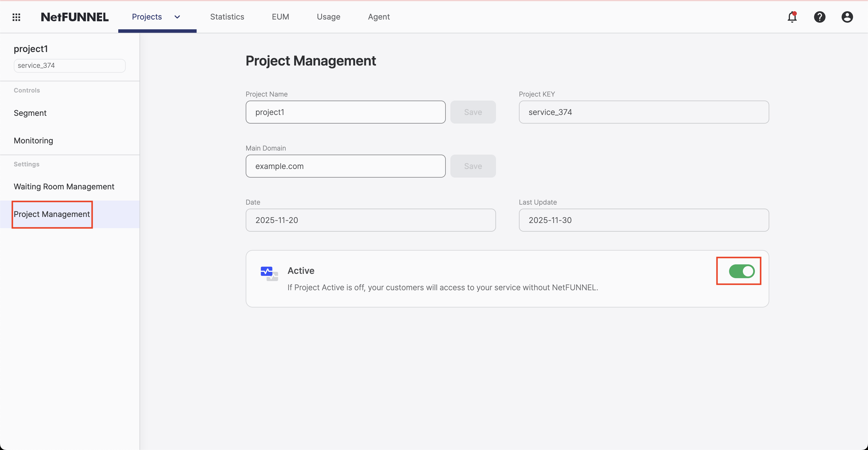Open the EUM menu item
This screenshot has width=868, height=450.
click(x=280, y=17)
